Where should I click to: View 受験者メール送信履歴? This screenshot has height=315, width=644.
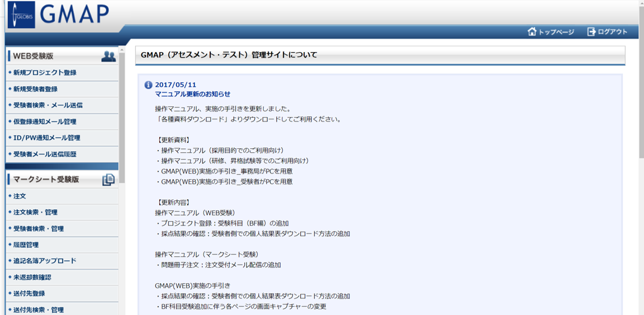(x=45, y=154)
